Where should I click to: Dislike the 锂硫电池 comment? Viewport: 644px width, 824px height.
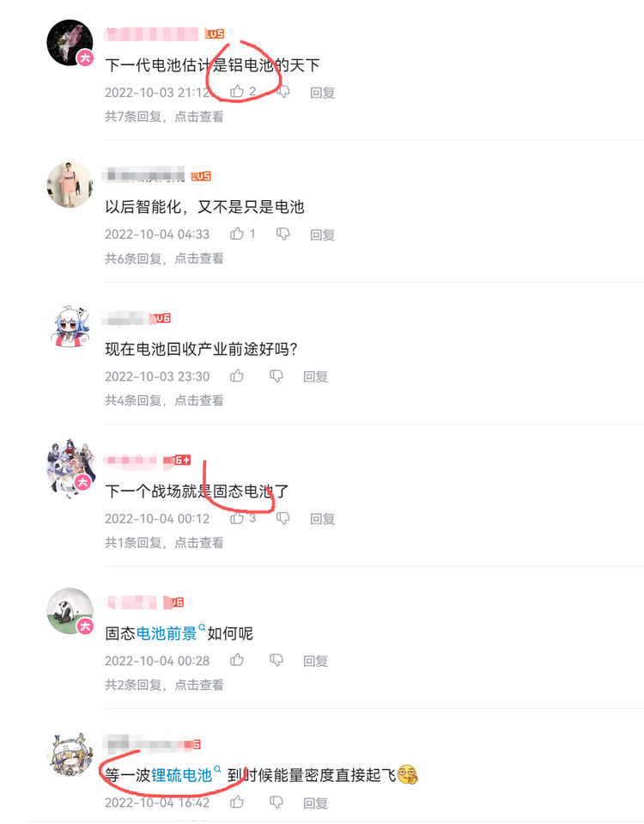point(276,802)
